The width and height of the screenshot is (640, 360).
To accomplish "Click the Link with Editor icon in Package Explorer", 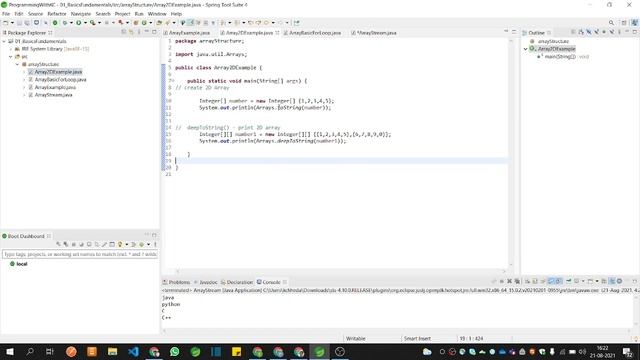I will [131, 32].
